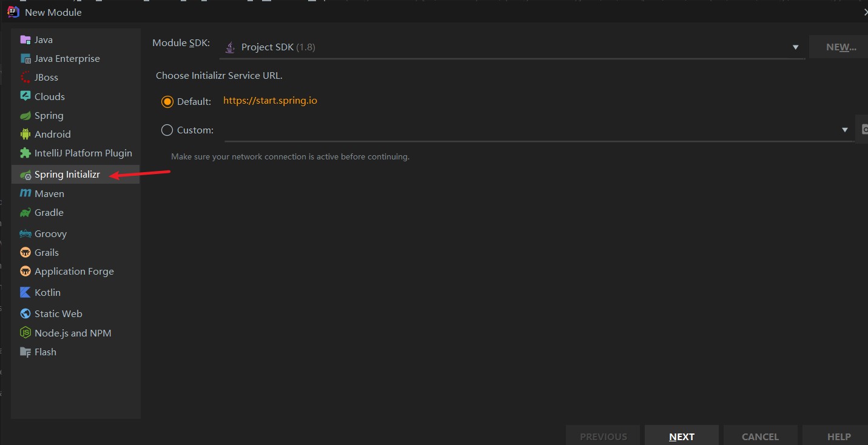
Task: Select Spring Initializr in the list
Action: coord(75,175)
